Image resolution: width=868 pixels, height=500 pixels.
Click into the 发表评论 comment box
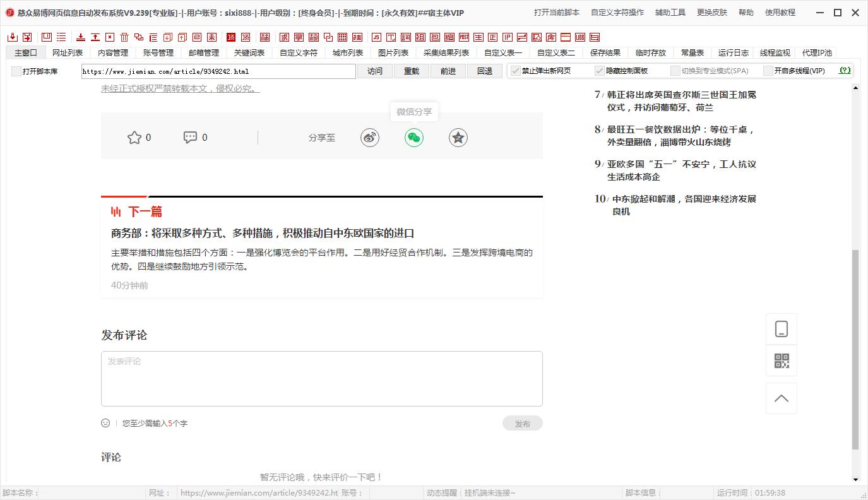click(322, 379)
